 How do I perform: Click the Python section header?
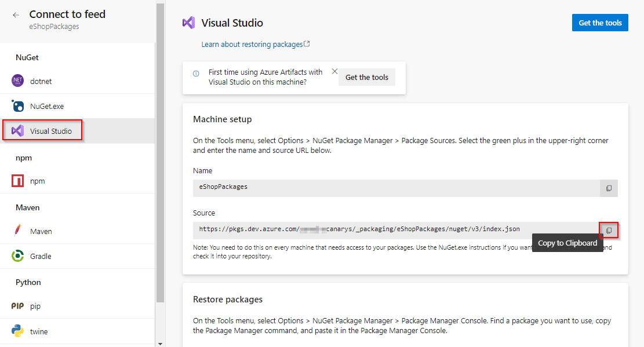pyautogui.click(x=28, y=282)
